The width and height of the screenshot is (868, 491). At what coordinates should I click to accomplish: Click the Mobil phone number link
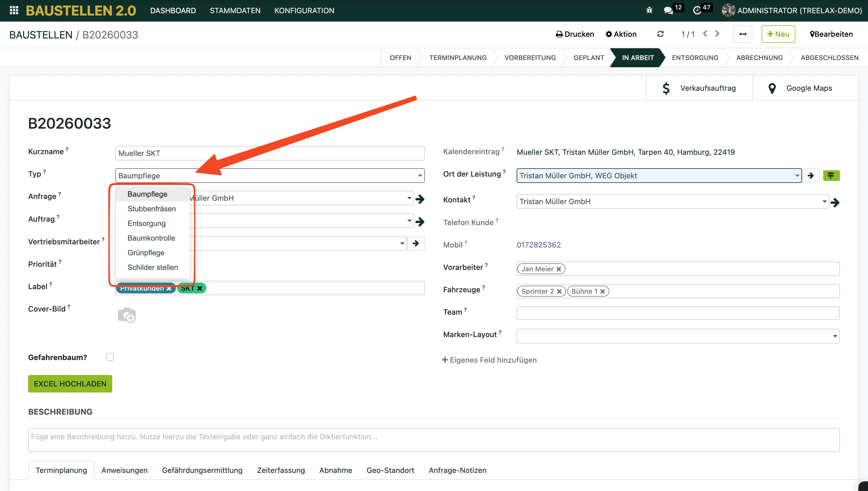click(539, 245)
